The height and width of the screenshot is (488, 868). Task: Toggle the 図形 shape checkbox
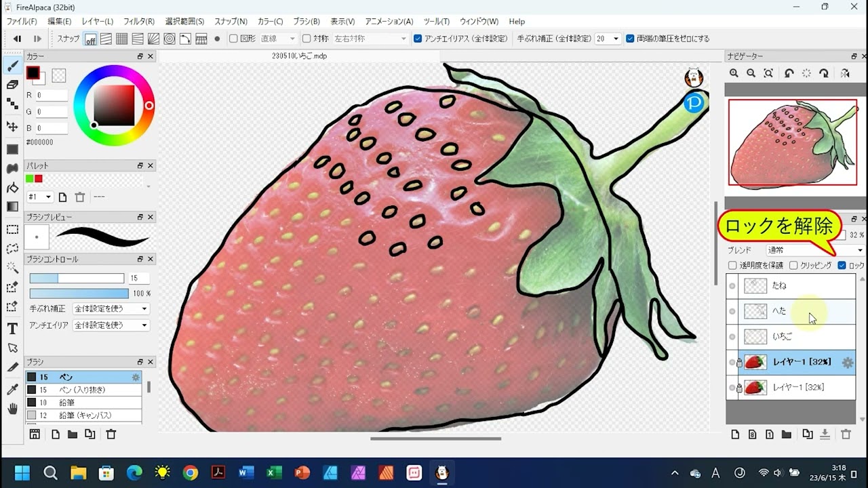233,39
